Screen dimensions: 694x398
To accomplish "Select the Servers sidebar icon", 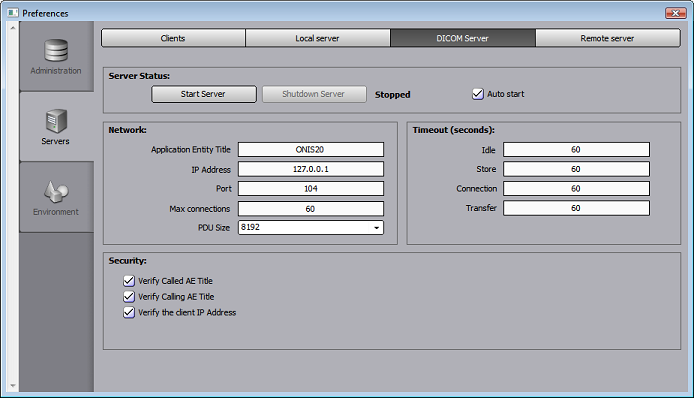I will coord(56,121).
